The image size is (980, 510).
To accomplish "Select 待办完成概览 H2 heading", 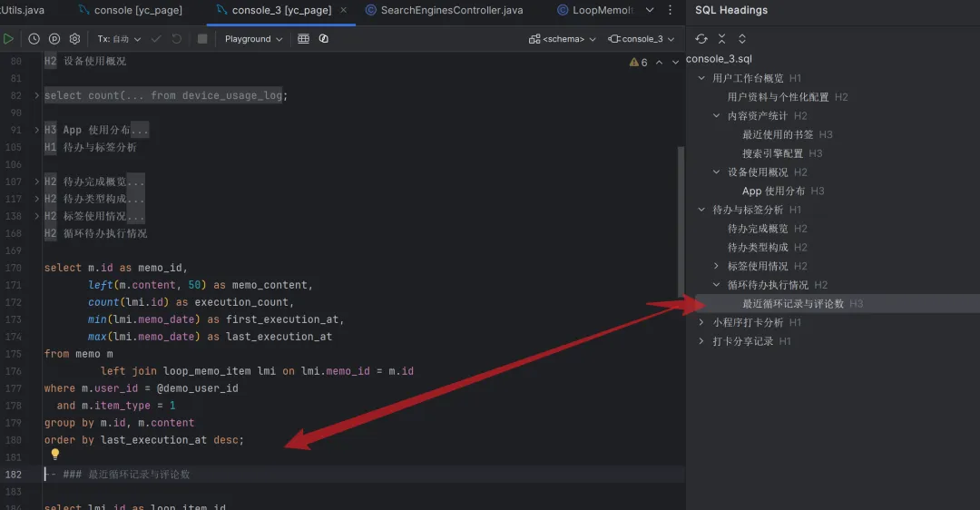I will [x=767, y=228].
